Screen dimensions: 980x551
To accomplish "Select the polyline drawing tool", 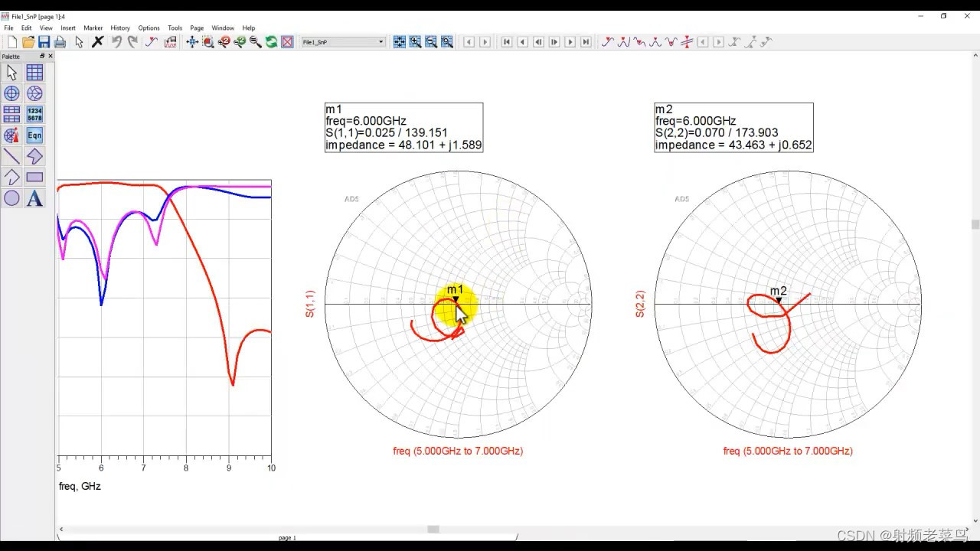I will point(11,178).
